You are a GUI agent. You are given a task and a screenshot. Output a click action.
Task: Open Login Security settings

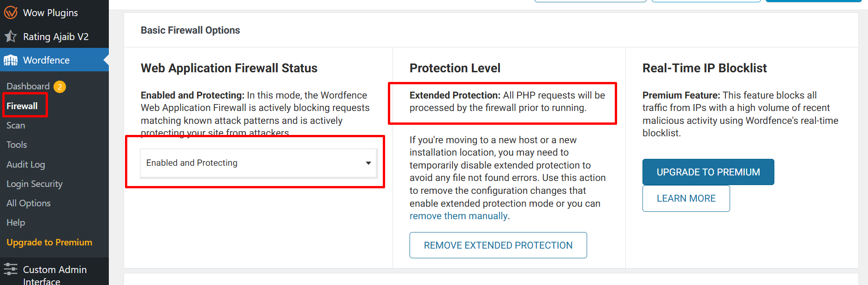point(35,184)
